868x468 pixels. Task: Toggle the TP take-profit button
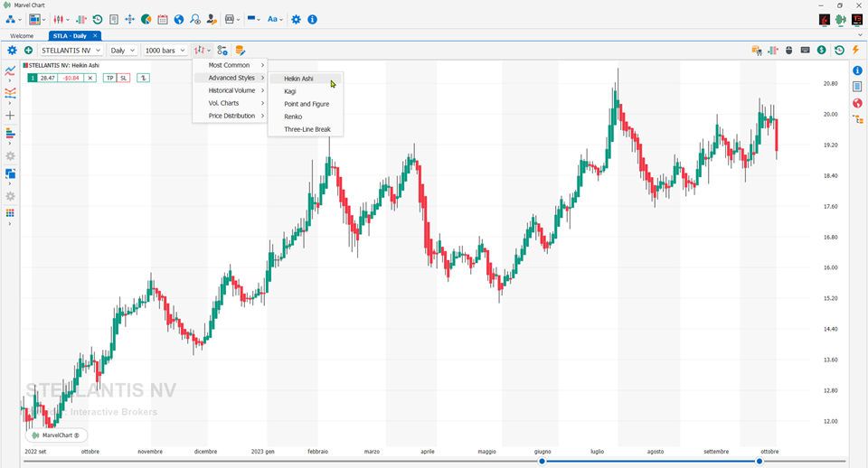110,78
